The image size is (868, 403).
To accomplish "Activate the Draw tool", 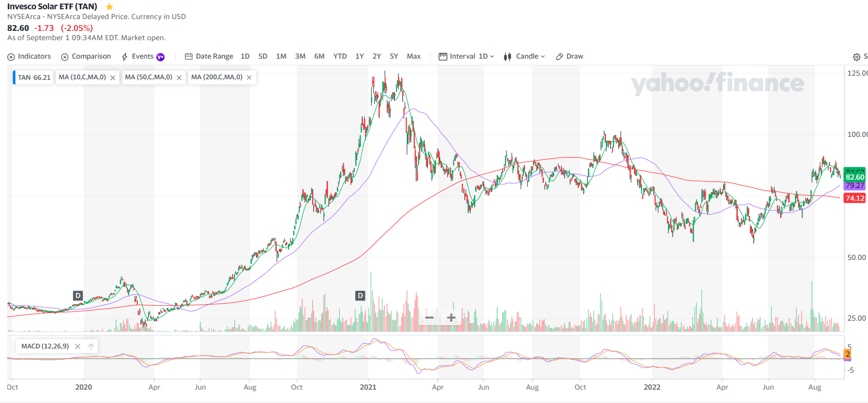I will [569, 57].
